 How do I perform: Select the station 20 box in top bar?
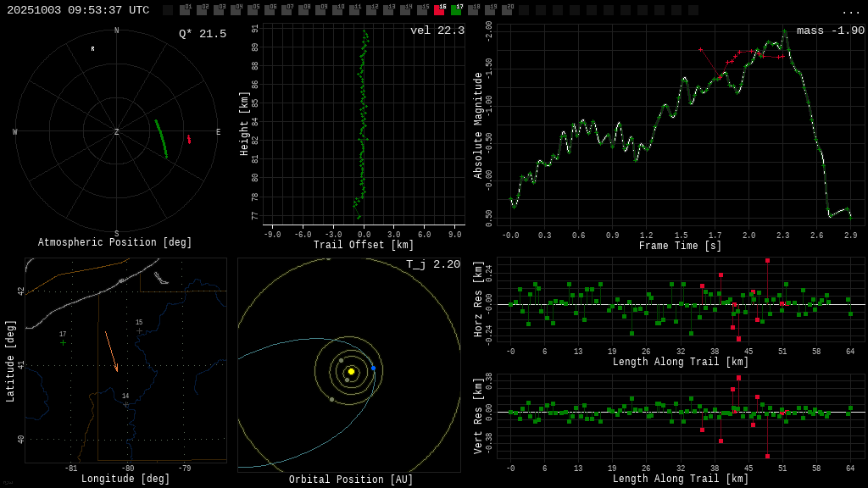[507, 10]
